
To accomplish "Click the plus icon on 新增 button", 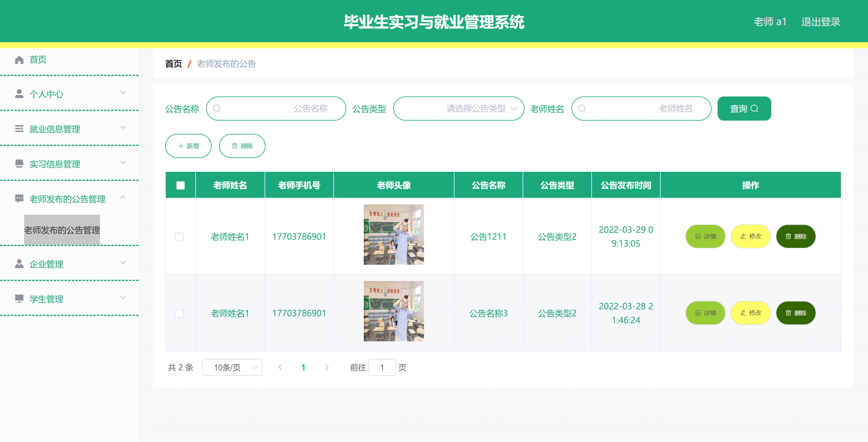I will [x=181, y=146].
